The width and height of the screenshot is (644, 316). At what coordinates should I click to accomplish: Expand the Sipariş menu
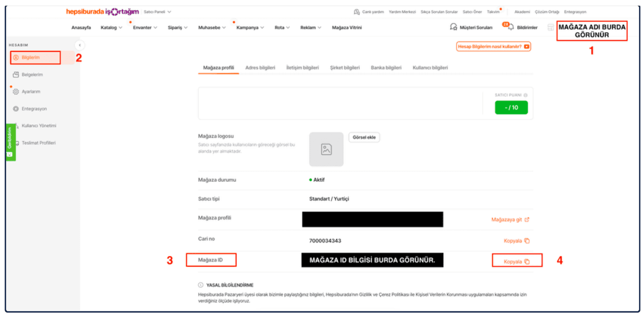pos(178,28)
